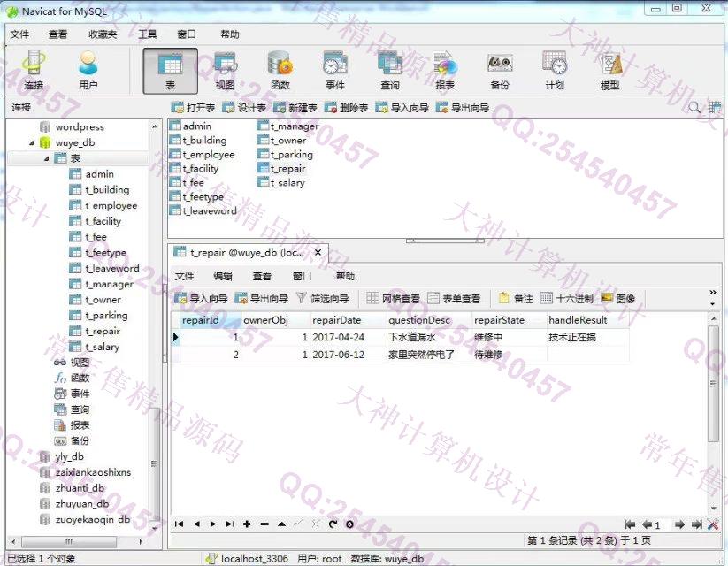Image resolution: width=728 pixels, height=566 pixels.
Task: Click upper 导出向导 export wizard button
Action: 463,108
